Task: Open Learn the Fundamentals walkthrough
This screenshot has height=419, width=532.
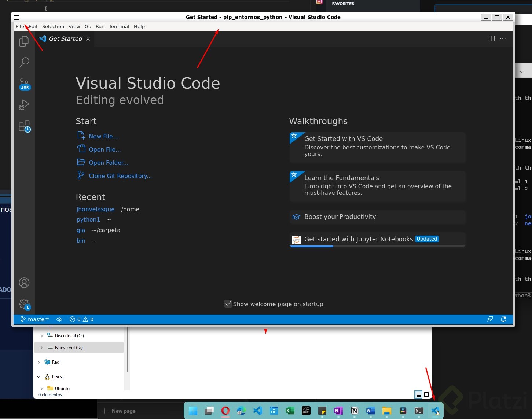Action: [x=377, y=186]
